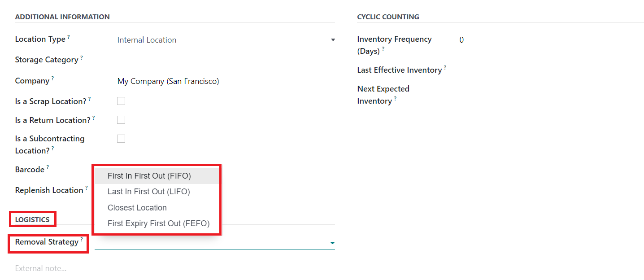This screenshot has width=644, height=280.
Task: Click help icon beside Removal Strategy
Action: pos(82,240)
